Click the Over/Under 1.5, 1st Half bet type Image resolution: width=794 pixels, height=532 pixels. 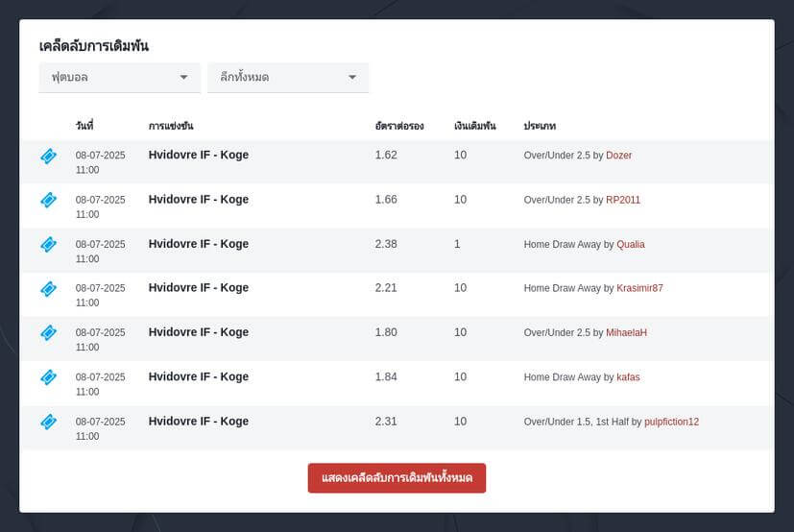[576, 423]
